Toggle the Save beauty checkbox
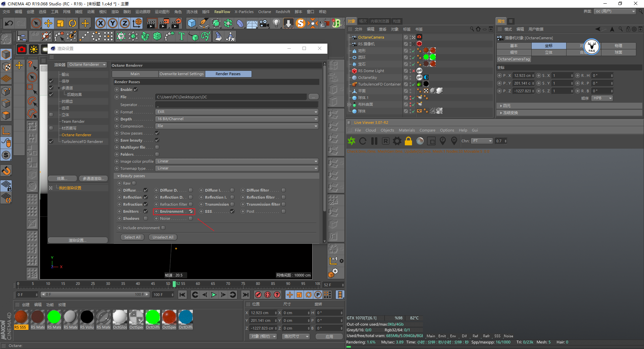The width and height of the screenshot is (644, 349). pos(157,140)
